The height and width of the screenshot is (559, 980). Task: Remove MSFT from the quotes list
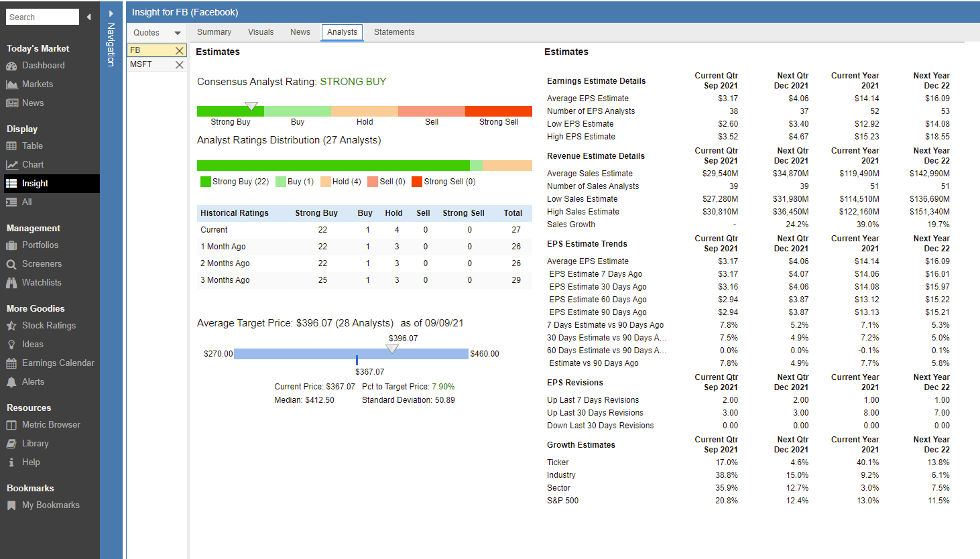click(x=179, y=65)
